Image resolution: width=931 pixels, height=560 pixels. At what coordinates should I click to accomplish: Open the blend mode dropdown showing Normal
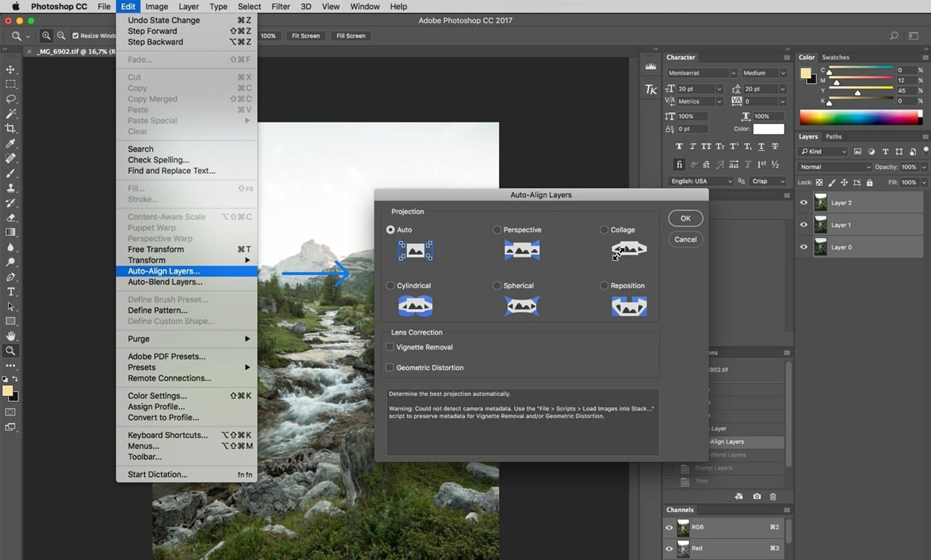(833, 167)
